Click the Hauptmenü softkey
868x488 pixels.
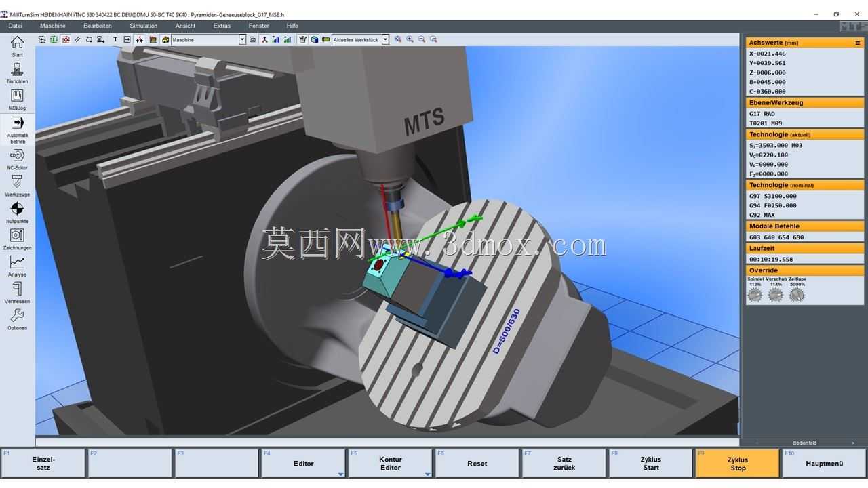click(825, 464)
